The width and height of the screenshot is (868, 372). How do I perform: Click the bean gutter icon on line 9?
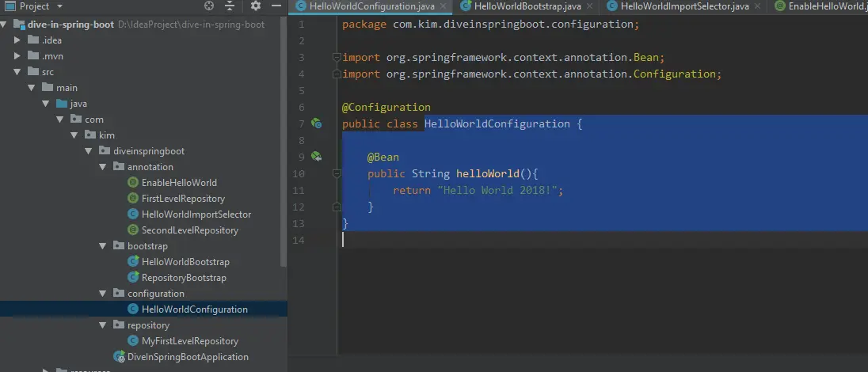click(x=316, y=157)
